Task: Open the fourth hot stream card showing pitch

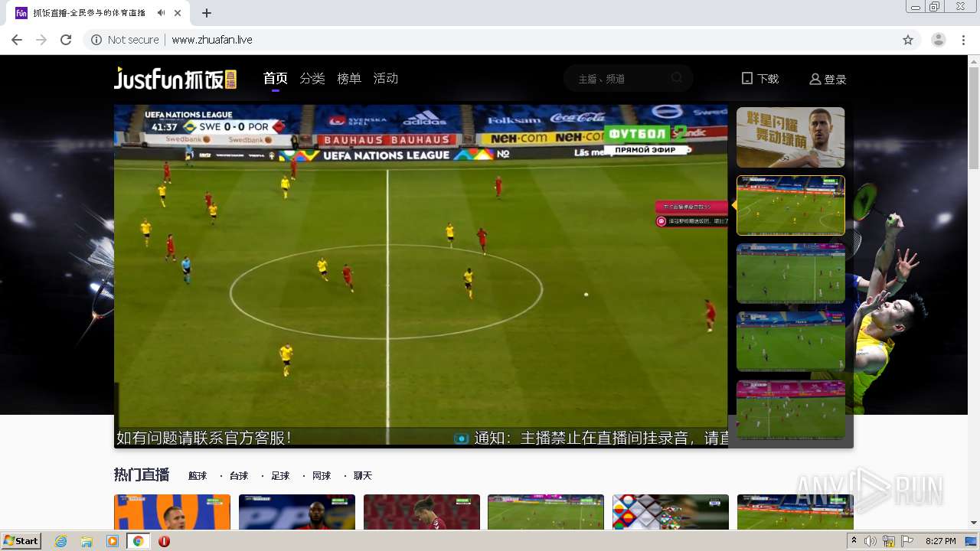Action: 546,512
